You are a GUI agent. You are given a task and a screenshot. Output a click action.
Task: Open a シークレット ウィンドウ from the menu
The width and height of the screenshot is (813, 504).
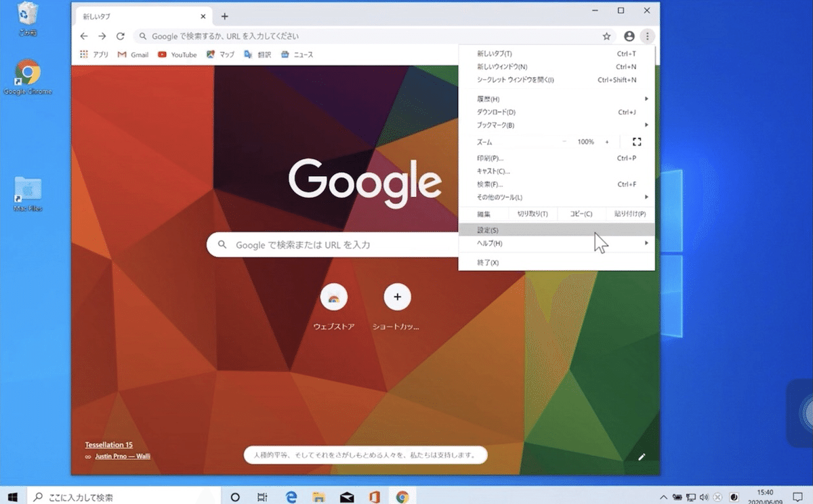tap(556, 80)
